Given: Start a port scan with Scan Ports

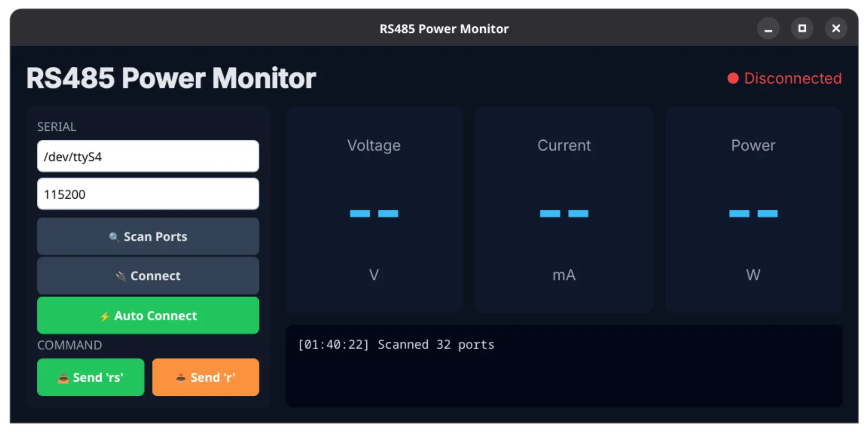Looking at the screenshot, I should [x=148, y=236].
